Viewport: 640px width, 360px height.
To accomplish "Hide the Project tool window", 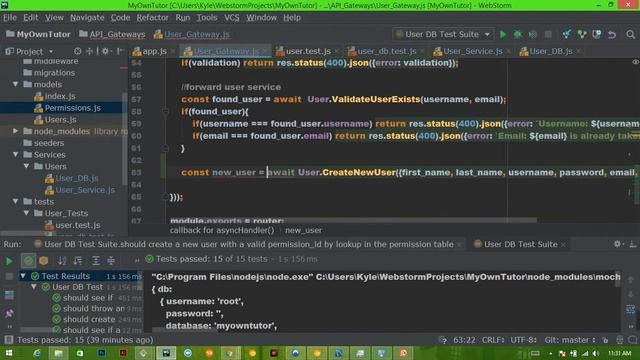I will [120, 51].
